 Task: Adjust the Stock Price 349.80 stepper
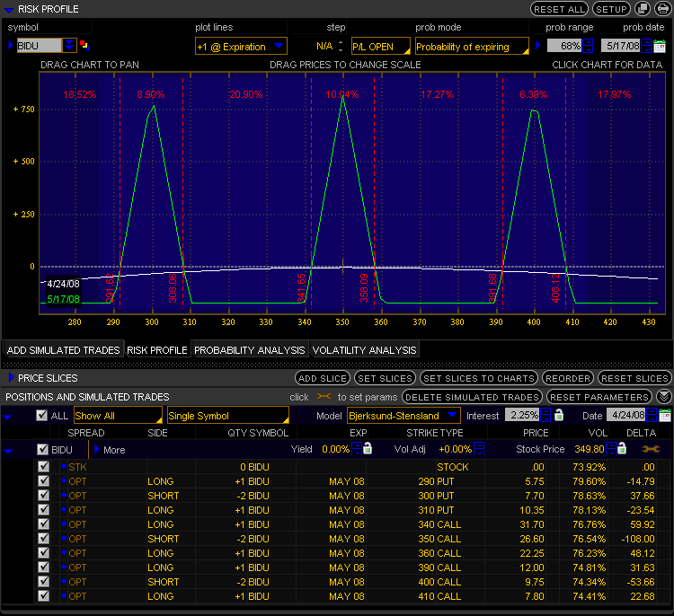pyautogui.click(x=610, y=449)
